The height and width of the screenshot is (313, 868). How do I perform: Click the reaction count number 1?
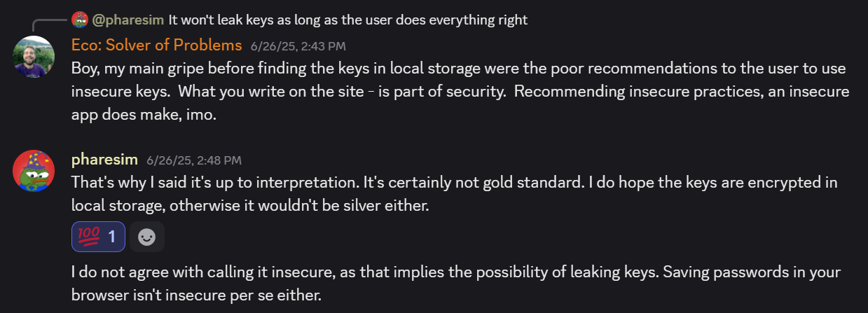111,237
